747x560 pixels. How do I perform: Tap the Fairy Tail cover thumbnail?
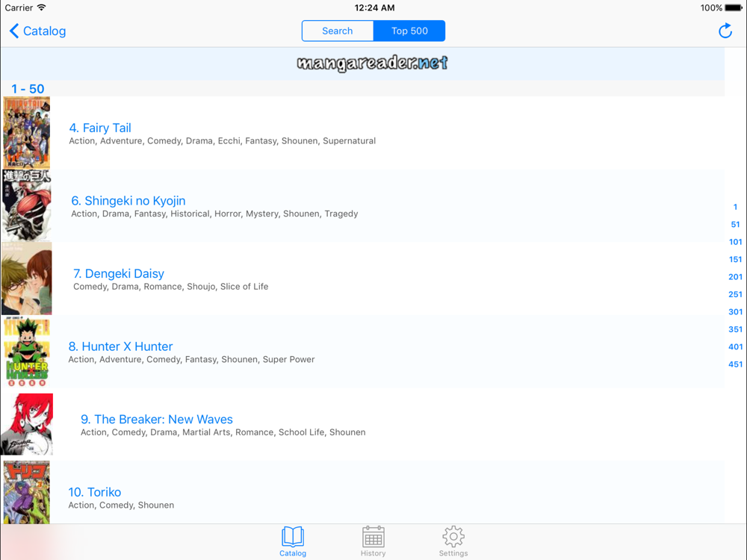[x=27, y=133]
